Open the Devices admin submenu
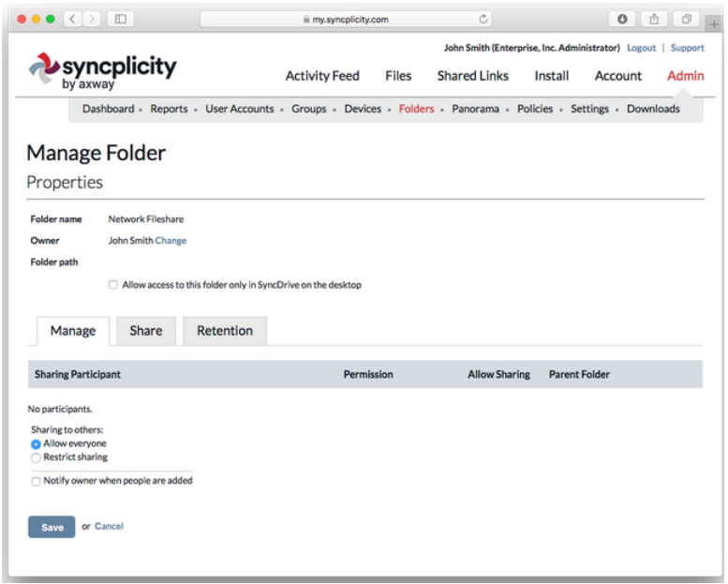 363,109
